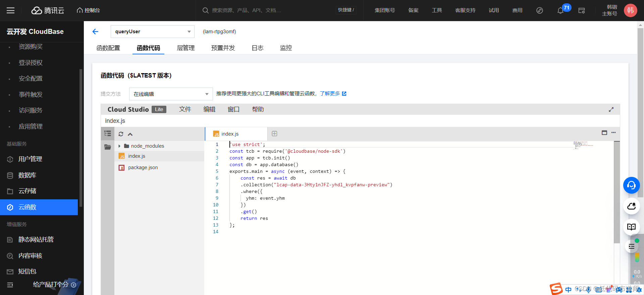Open 访问服务 in sidebar
The image size is (644, 295).
pos(31,110)
